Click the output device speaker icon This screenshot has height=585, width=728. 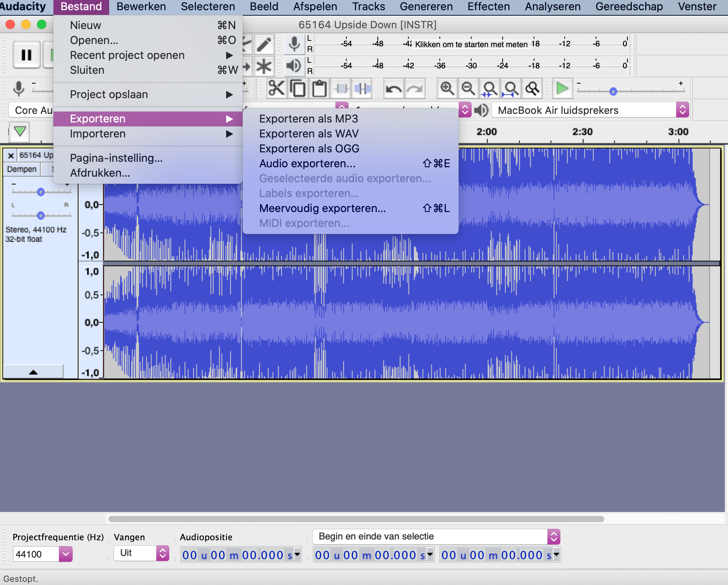481,110
